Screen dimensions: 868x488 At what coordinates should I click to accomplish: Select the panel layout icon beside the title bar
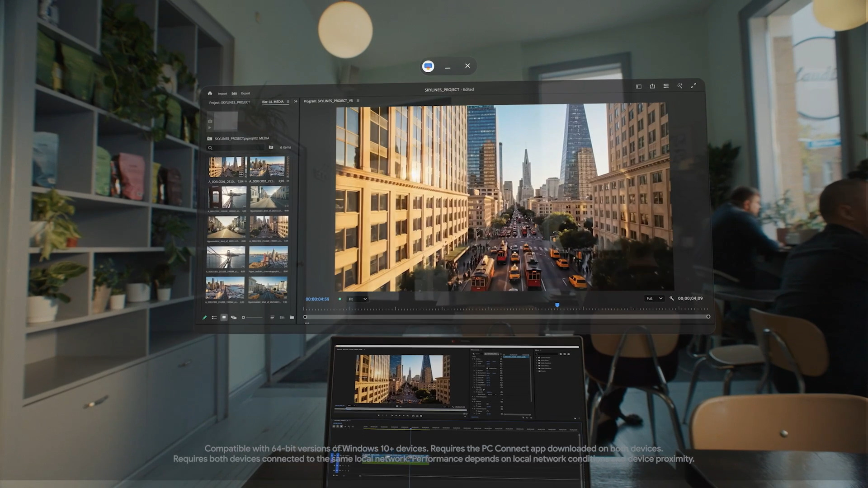click(639, 86)
